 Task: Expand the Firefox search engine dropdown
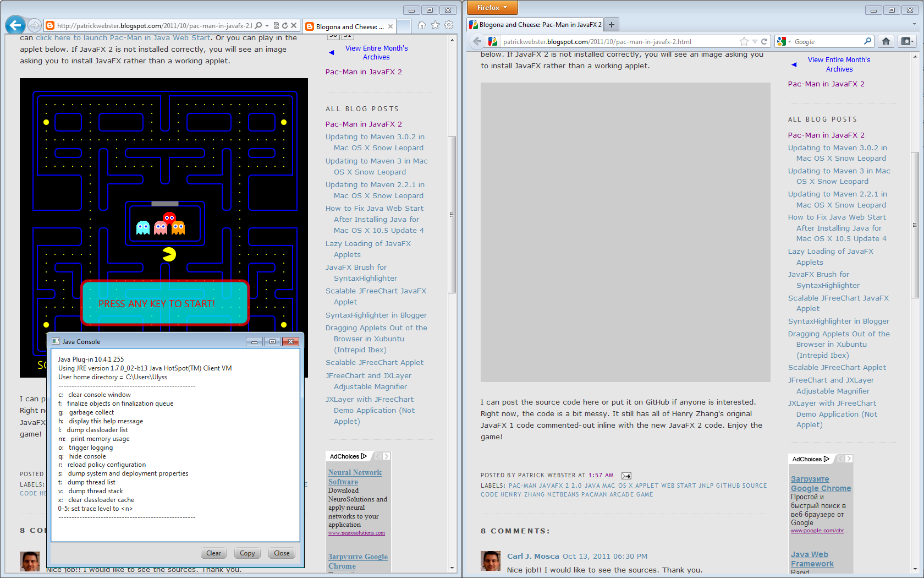783,41
